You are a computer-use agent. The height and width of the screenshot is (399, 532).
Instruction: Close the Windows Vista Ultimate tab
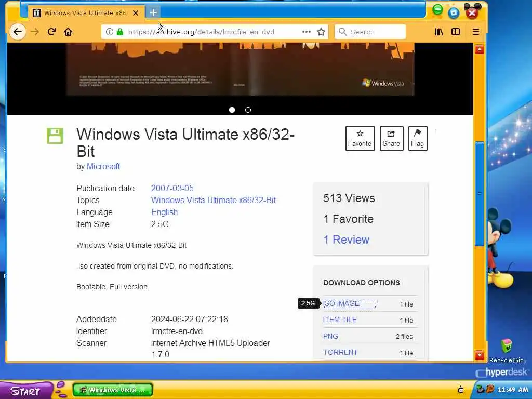(136, 13)
